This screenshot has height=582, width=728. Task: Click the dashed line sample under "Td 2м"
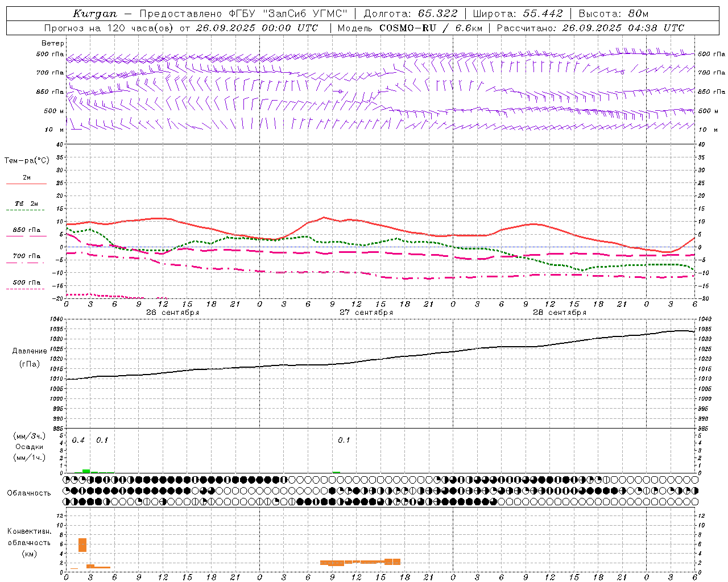coord(25,210)
